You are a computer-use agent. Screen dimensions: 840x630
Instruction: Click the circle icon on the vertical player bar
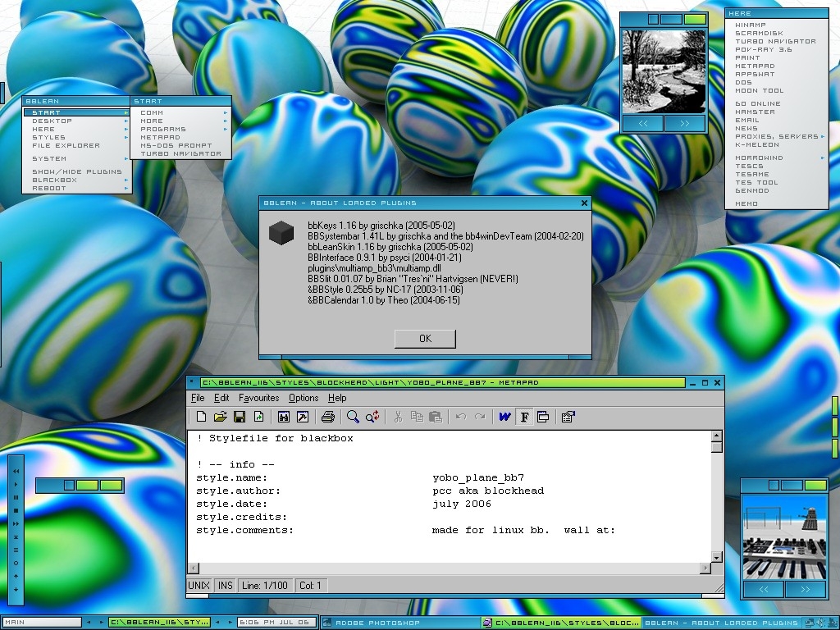(16, 563)
